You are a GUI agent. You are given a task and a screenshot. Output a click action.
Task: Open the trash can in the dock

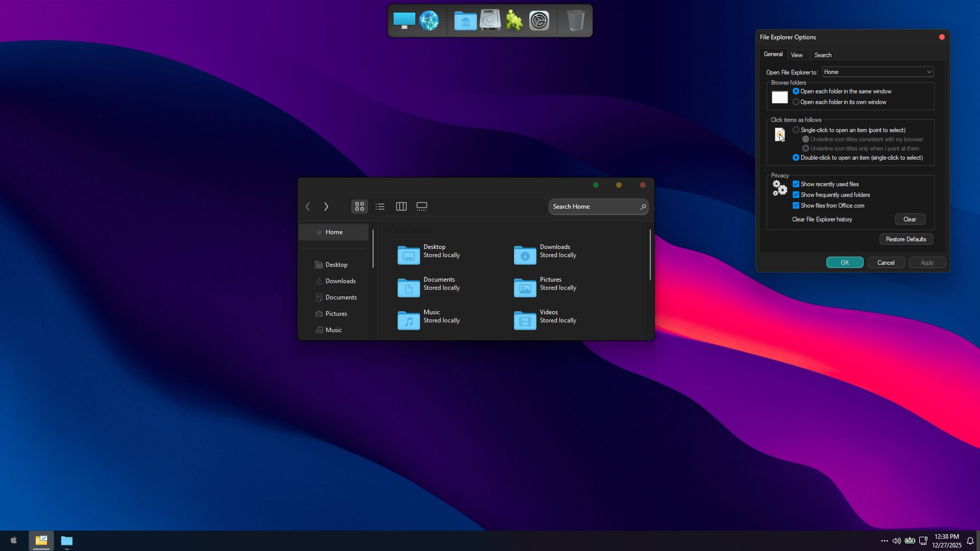tap(575, 21)
